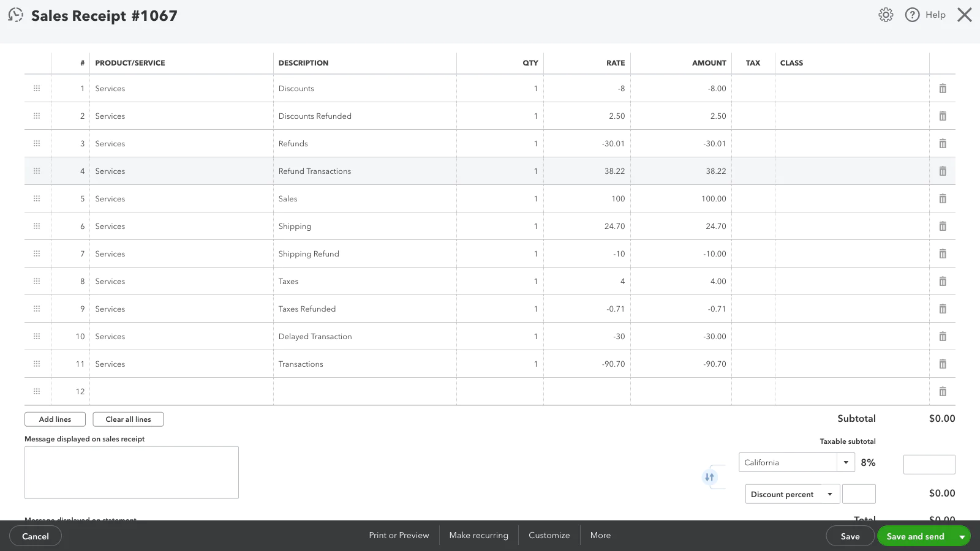Click Print or Preview
Image resolution: width=980 pixels, height=551 pixels.
point(399,536)
